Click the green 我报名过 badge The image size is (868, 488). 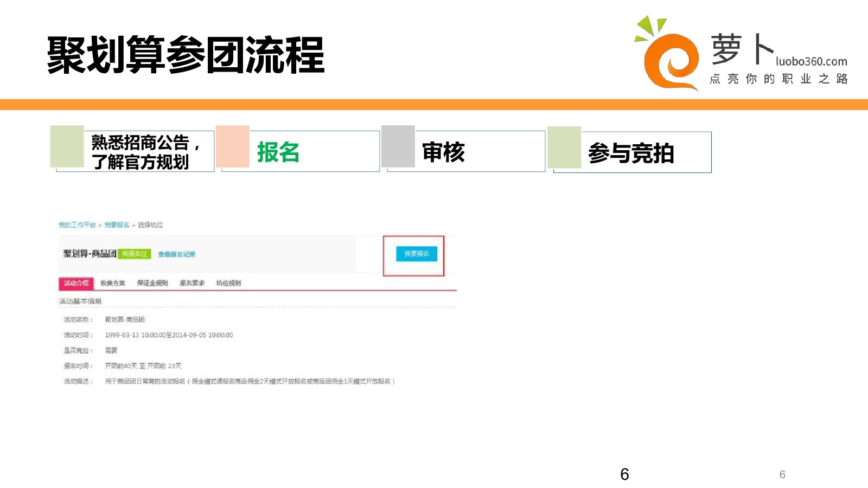pos(135,254)
